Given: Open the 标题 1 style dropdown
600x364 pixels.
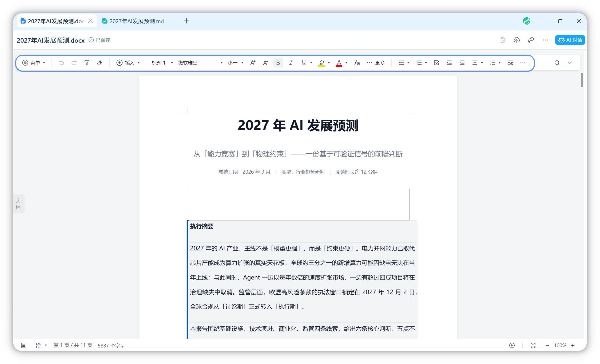Looking at the screenshot, I should pos(162,63).
